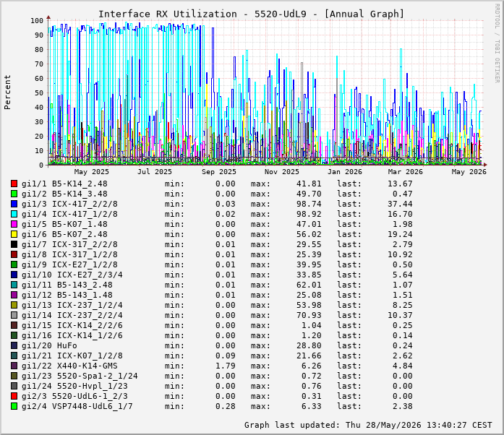Click the May 2025 x-axis label

92,171
